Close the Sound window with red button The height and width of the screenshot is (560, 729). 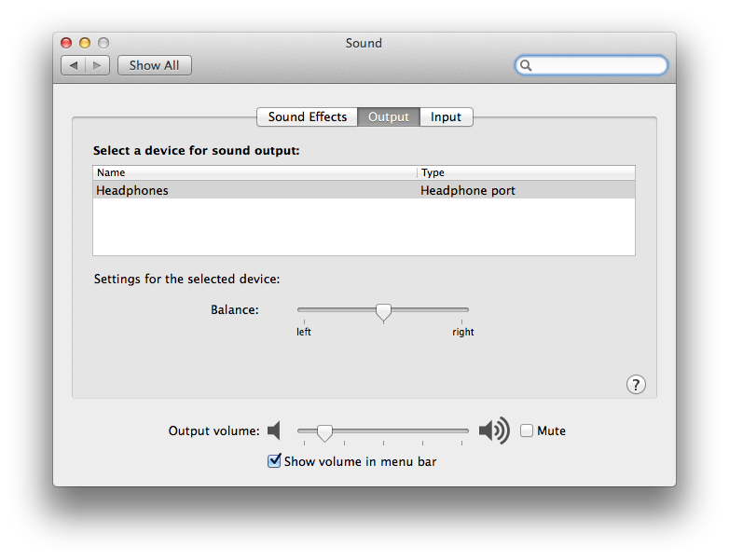pos(66,43)
